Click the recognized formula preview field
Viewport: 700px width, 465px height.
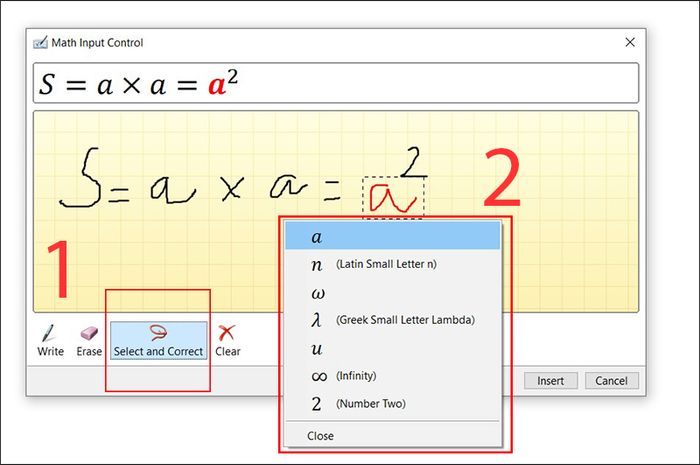click(x=336, y=83)
